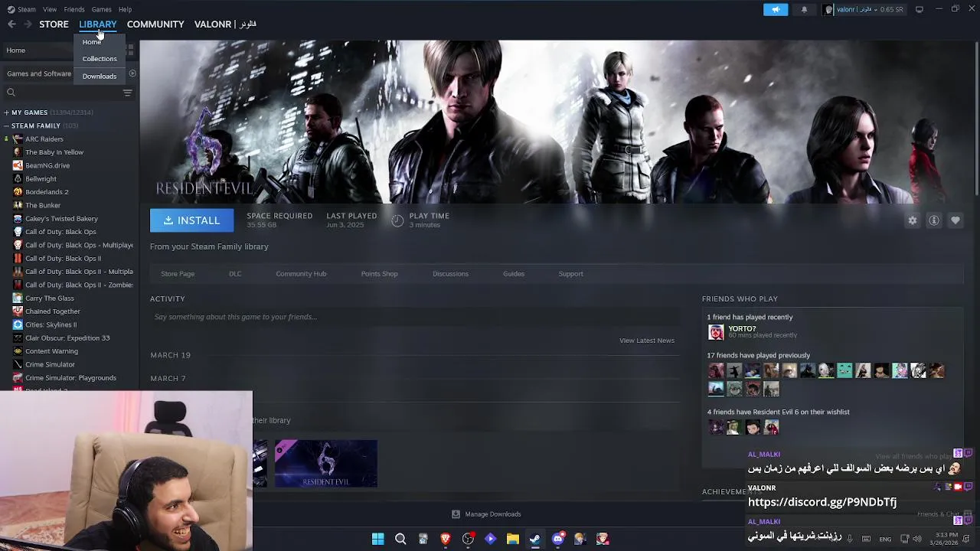Click the Steam taskbar icon

point(535,539)
